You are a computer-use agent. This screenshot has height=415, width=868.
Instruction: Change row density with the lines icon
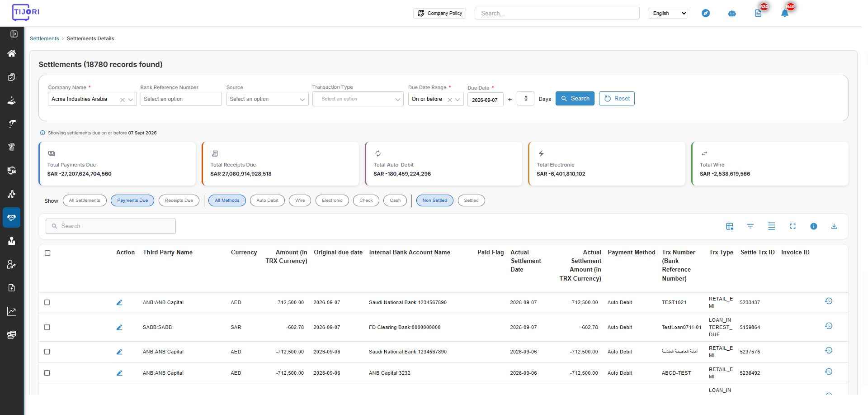click(x=772, y=226)
